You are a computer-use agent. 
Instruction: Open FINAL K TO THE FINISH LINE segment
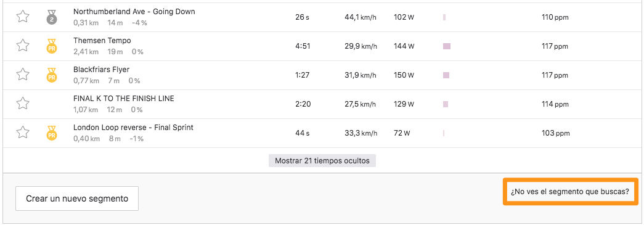(124, 99)
